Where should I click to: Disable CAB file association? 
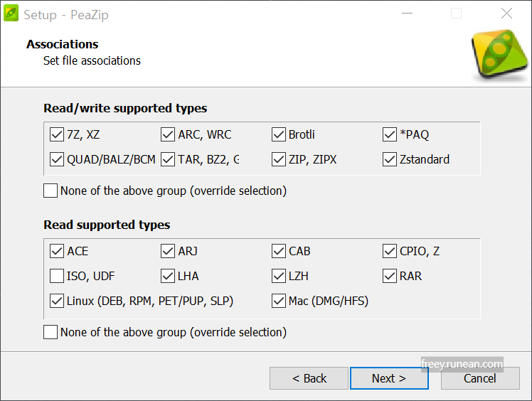pos(279,251)
